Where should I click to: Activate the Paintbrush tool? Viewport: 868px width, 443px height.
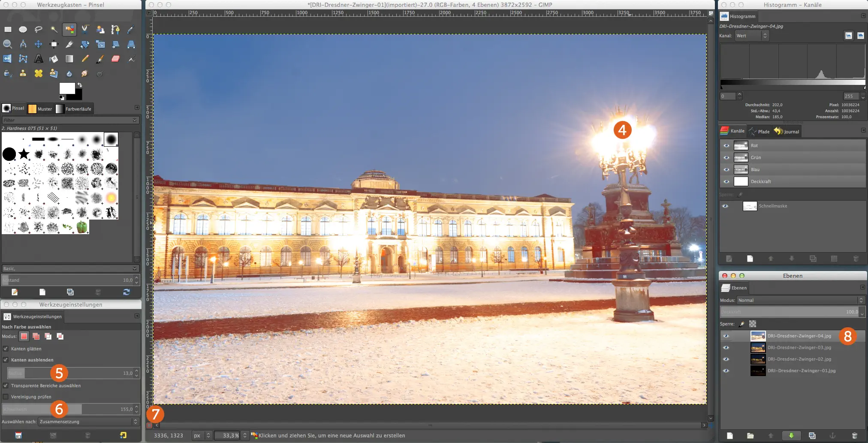pos(100,59)
